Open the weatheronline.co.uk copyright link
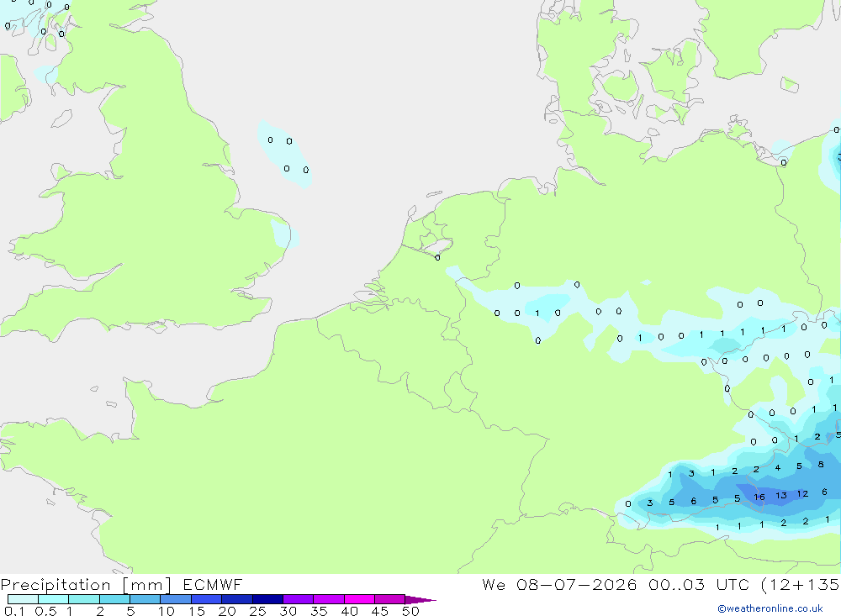This screenshot has width=841, height=616. click(x=770, y=608)
